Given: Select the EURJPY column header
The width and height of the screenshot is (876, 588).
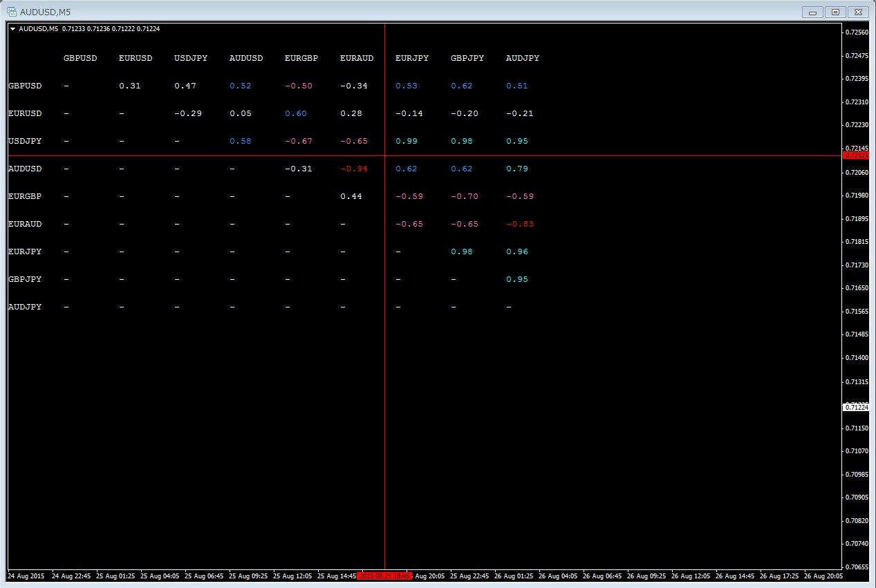Looking at the screenshot, I should (412, 58).
